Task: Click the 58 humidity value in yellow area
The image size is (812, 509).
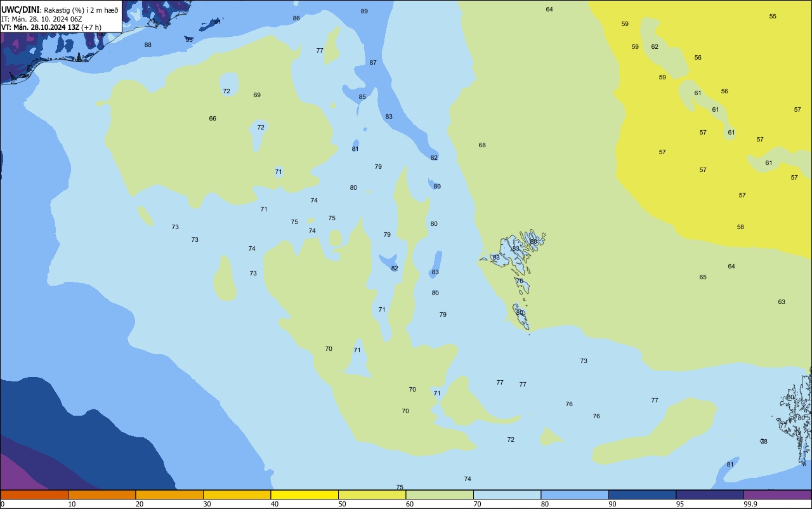Action: pyautogui.click(x=740, y=227)
